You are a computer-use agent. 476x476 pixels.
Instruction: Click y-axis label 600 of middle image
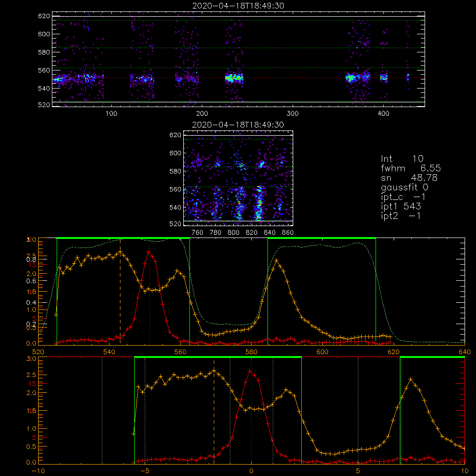click(175, 153)
